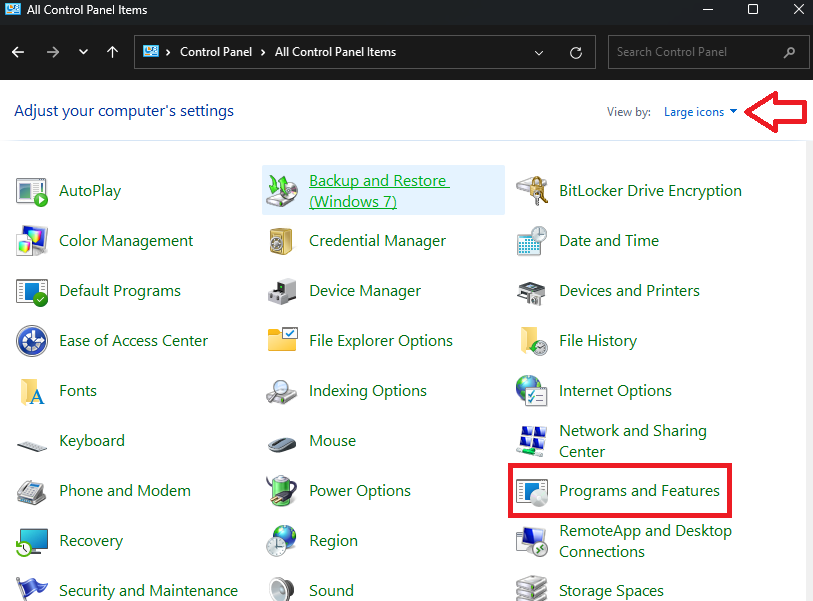This screenshot has height=601, width=813.
Task: Expand the View by Large icons dropdown
Action: point(700,112)
